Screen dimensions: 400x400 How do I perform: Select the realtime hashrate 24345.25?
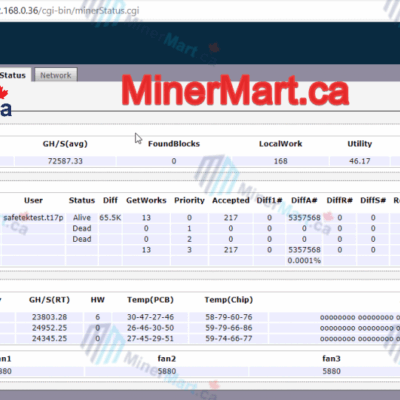click(x=49, y=338)
